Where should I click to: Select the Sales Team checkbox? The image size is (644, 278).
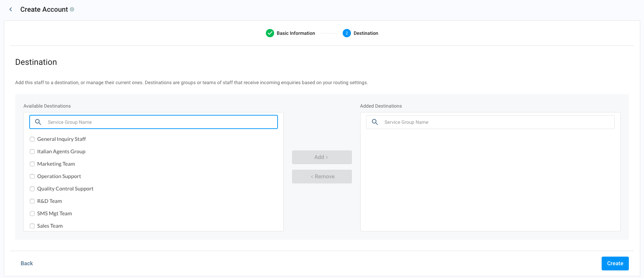pyautogui.click(x=32, y=226)
